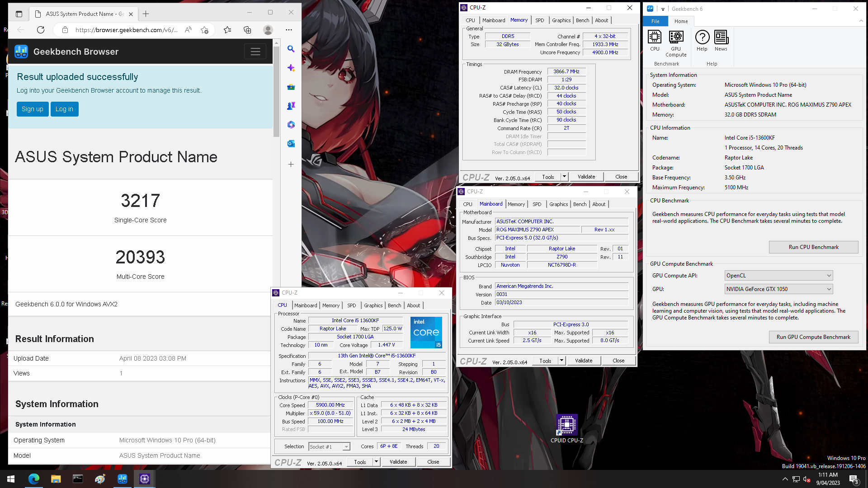
Task: Open the File menu in Geekbench 6
Action: [655, 21]
